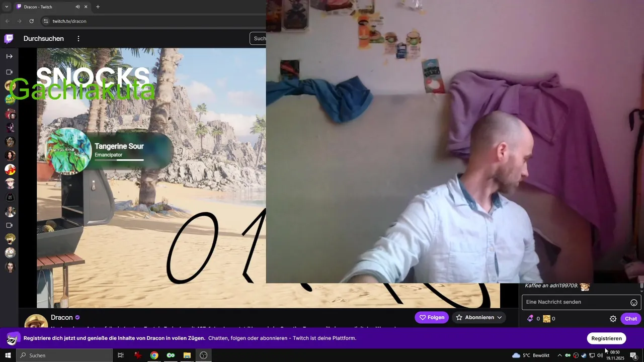Click the chat scrollbar
644x362 pixels.
coord(641,287)
